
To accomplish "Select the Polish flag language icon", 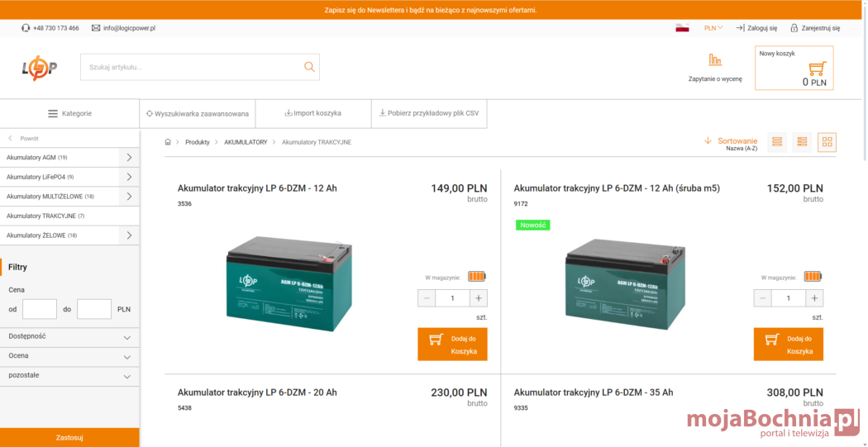I will 682,28.
